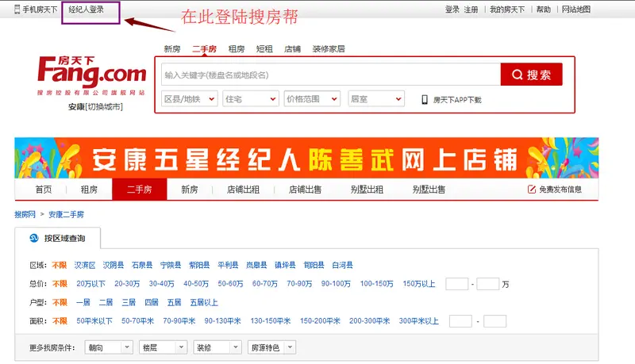Select the 二手房 search tab

pyautogui.click(x=204, y=49)
